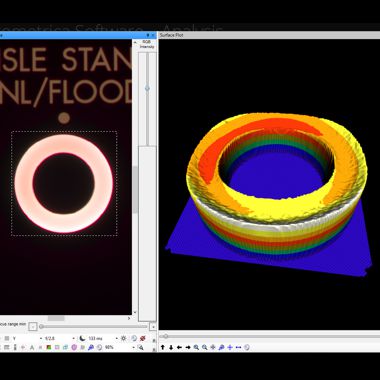Toggle the false-color icon in bottom toolbar
This screenshot has width=380, height=380.
point(49,347)
